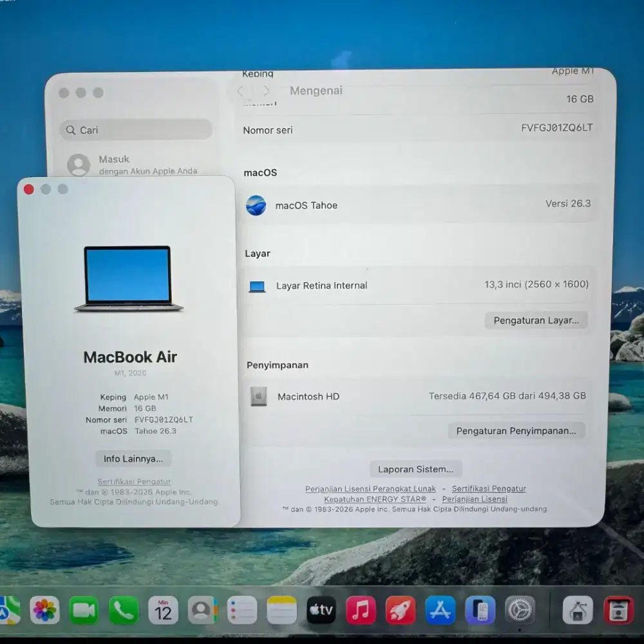Open Reminders from the Dock
This screenshot has height=644, width=644.
point(242,609)
